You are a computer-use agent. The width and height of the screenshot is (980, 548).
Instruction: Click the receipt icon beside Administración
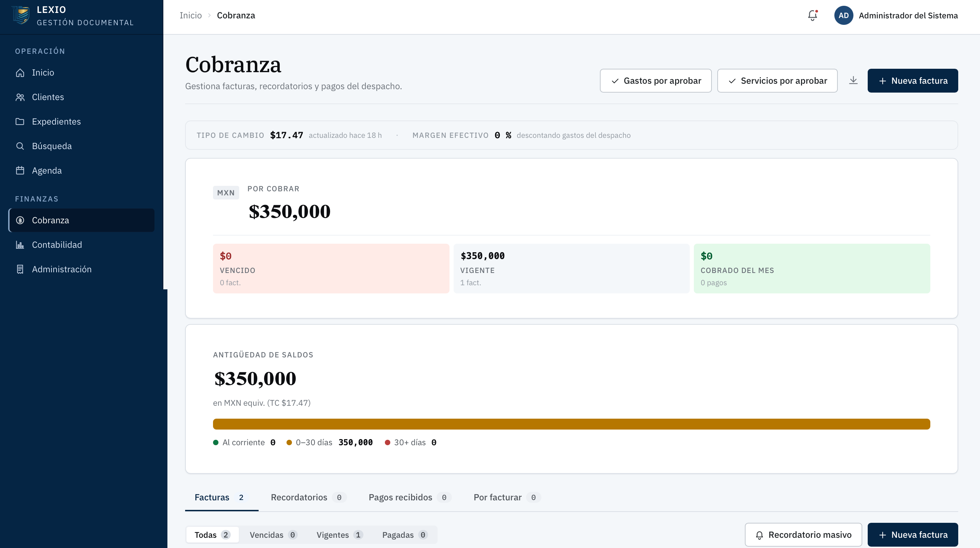(20, 270)
